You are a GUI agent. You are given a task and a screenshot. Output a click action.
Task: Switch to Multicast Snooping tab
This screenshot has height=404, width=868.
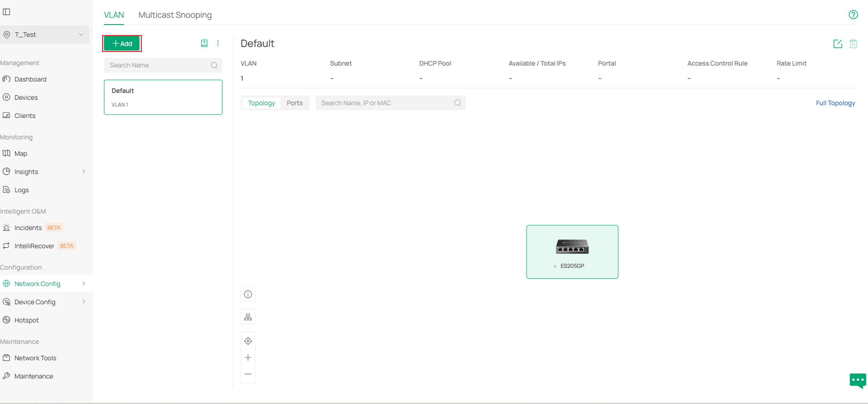[x=175, y=15]
